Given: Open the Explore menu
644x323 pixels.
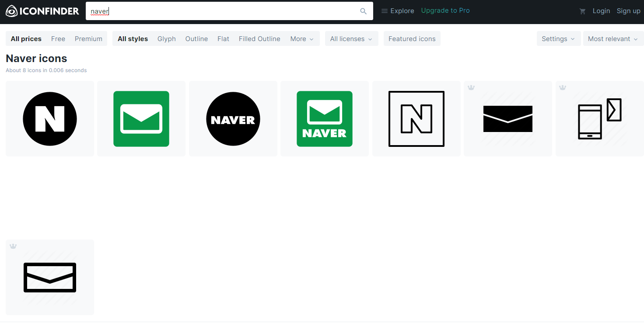Looking at the screenshot, I should click(x=397, y=11).
